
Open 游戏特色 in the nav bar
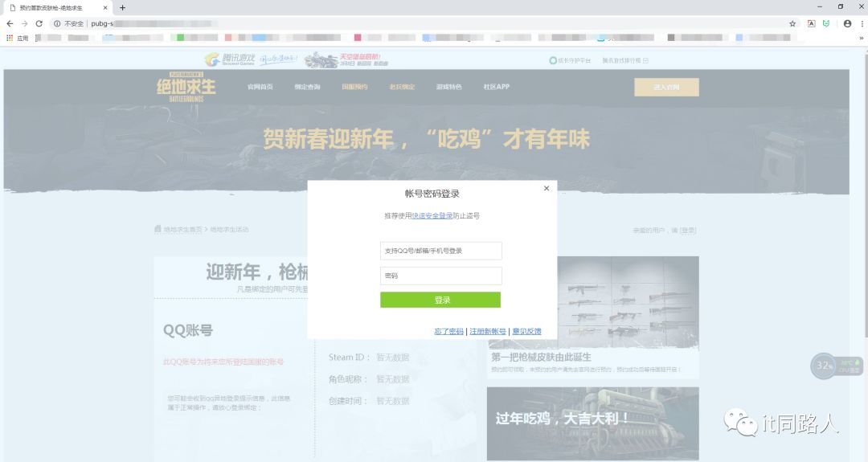(x=449, y=87)
